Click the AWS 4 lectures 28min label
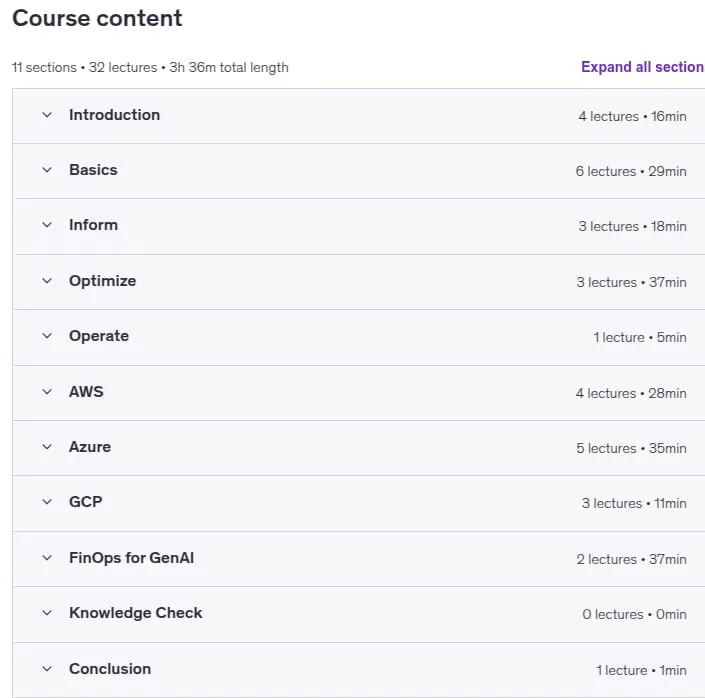This screenshot has height=698, width=705. tap(631, 394)
